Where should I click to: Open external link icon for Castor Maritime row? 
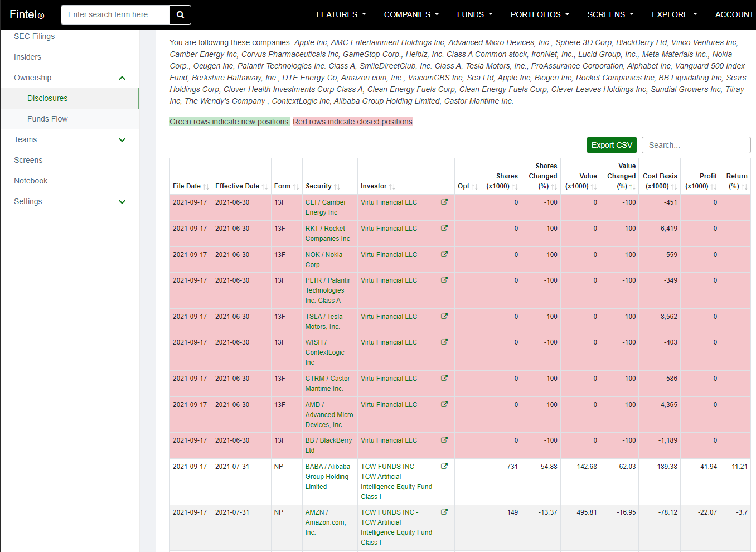[444, 378]
